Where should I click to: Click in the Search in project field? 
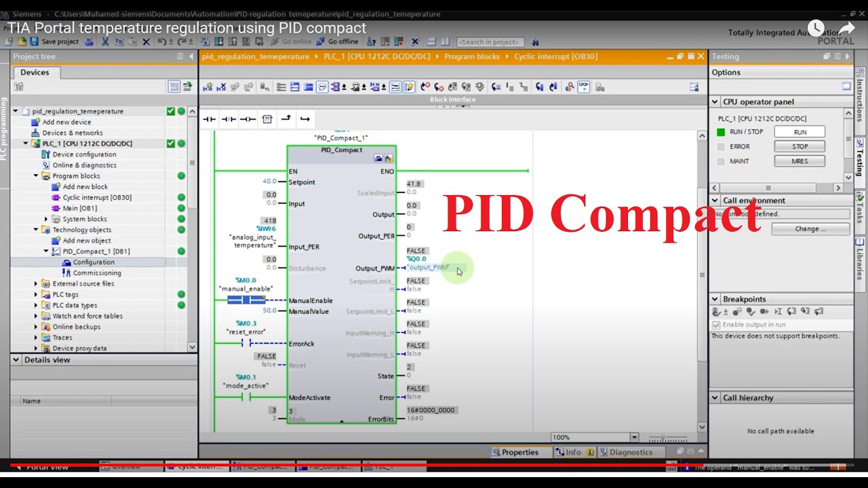(x=491, y=41)
